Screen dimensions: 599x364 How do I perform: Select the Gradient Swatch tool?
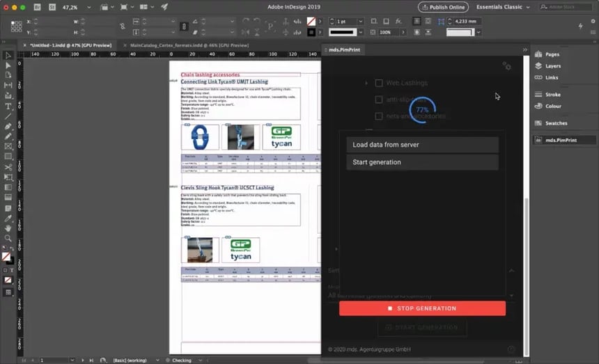[x=8, y=187]
